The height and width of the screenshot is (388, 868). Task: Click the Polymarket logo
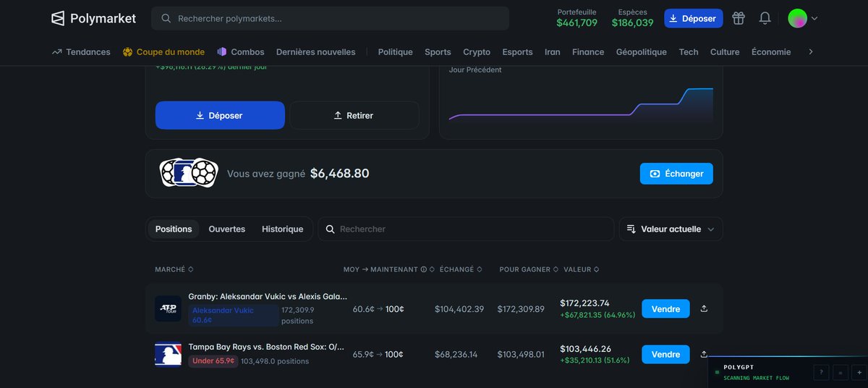[93, 18]
